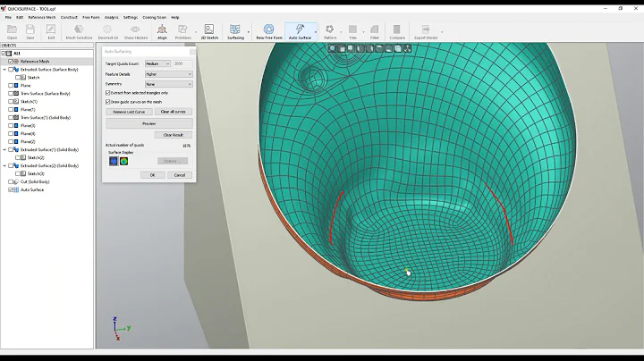Viewport: 644px width, 361px height.
Task: Zoom to fit using the magnifier view icon
Action: coord(332,48)
